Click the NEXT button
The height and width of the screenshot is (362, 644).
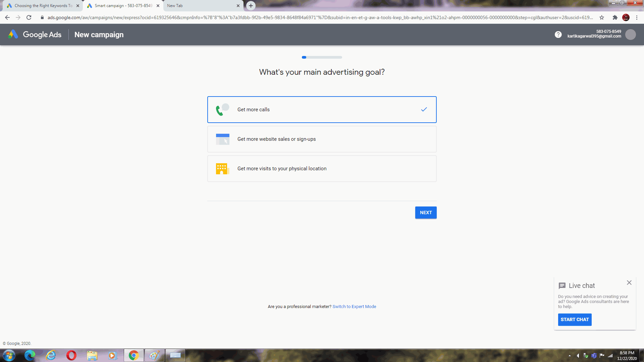[x=426, y=212]
